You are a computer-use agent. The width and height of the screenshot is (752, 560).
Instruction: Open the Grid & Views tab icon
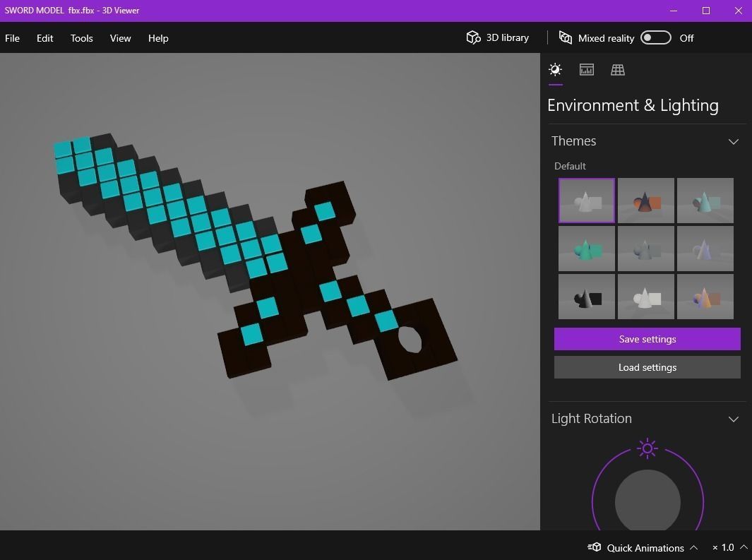click(x=618, y=70)
